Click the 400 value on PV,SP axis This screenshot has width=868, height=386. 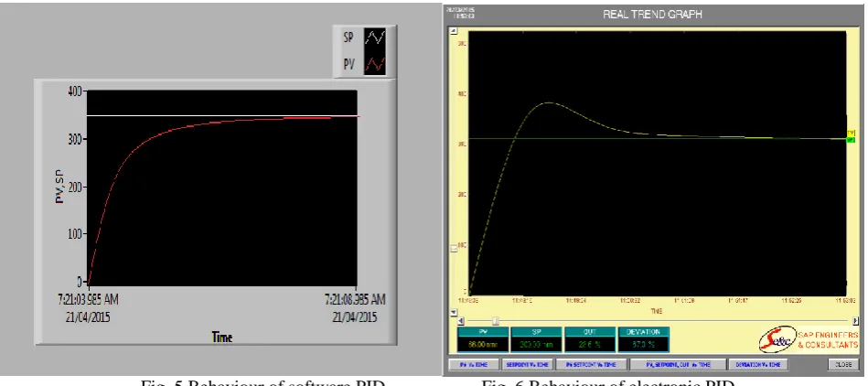point(73,91)
